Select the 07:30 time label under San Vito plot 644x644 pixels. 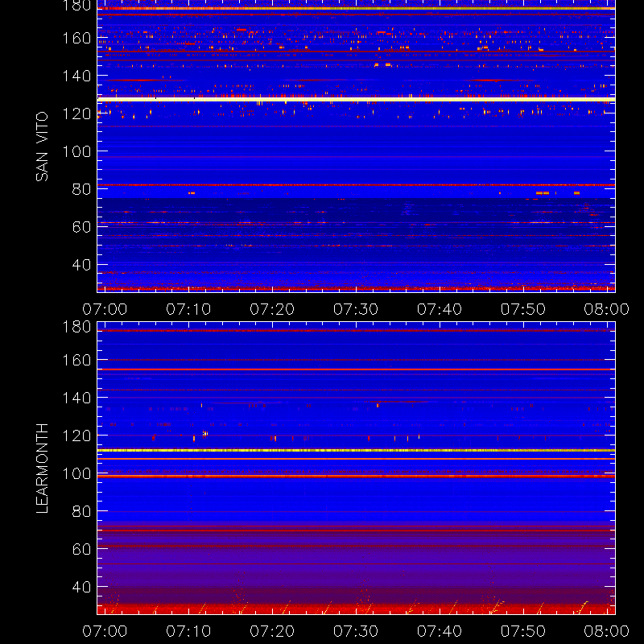tap(356, 309)
